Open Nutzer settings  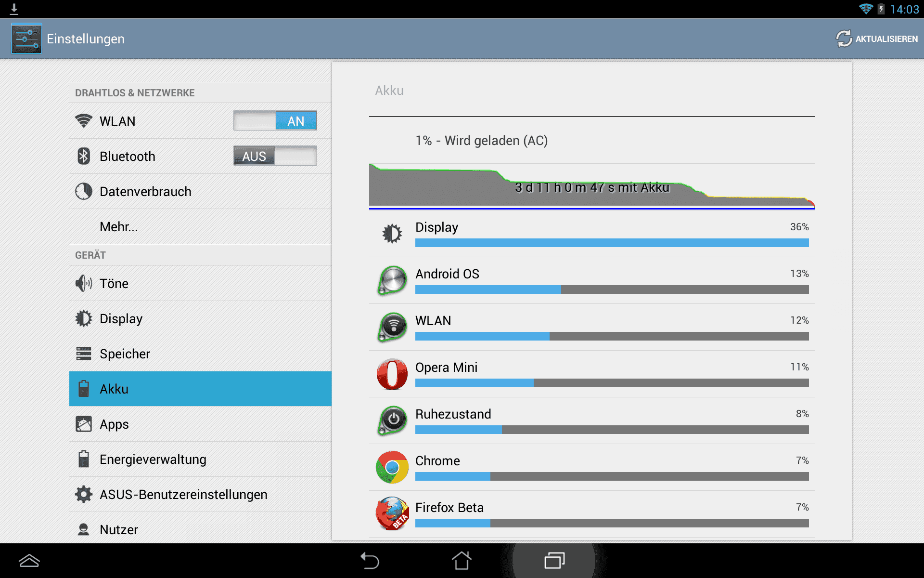click(200, 528)
